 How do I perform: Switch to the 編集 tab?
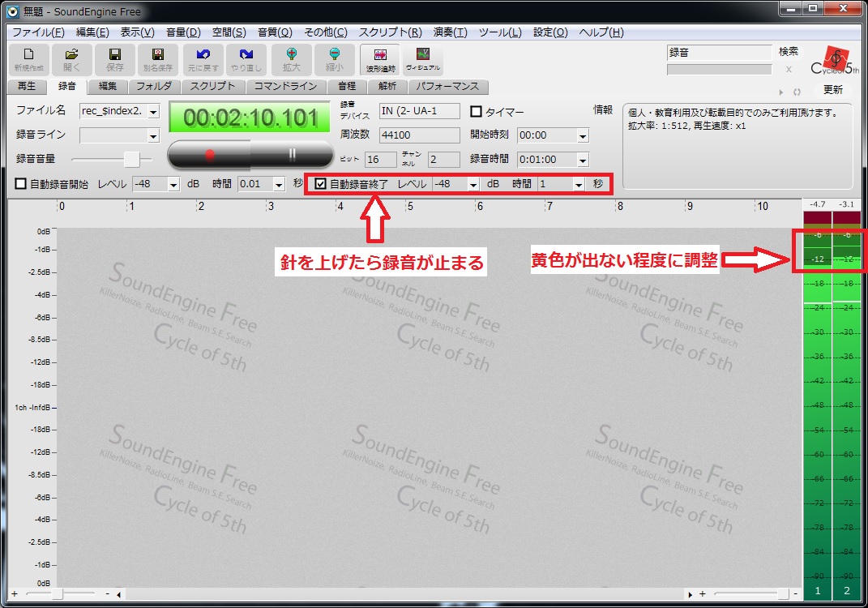click(x=108, y=87)
